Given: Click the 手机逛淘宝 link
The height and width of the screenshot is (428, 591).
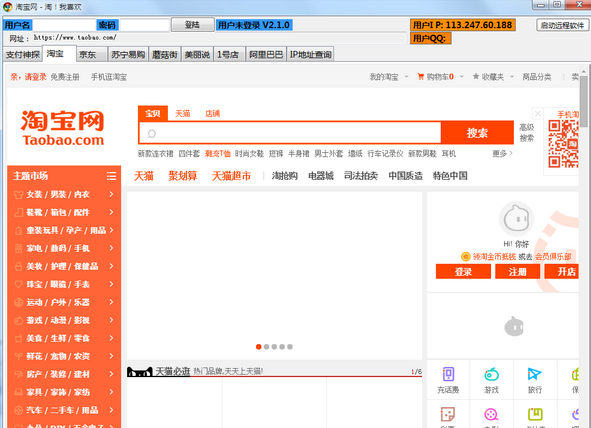Looking at the screenshot, I should point(109,77).
